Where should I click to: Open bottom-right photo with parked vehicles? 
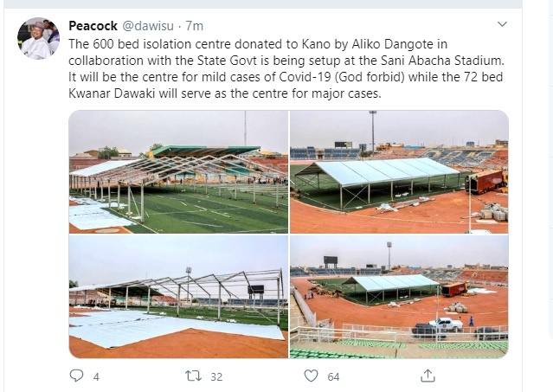pyautogui.click(x=399, y=297)
